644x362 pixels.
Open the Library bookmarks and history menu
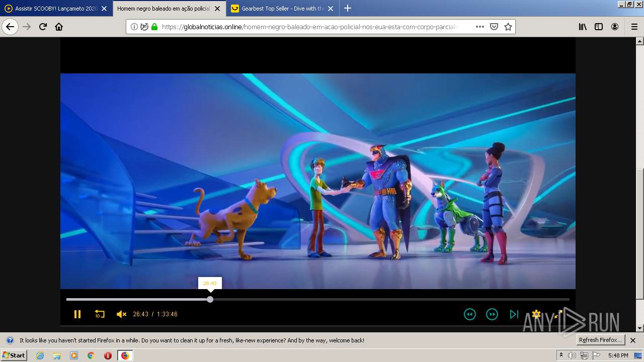click(583, 27)
